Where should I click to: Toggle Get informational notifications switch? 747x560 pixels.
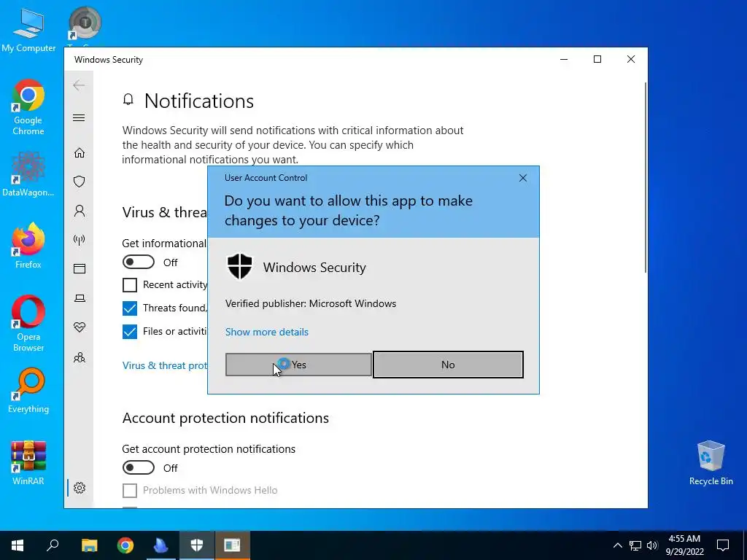139,262
